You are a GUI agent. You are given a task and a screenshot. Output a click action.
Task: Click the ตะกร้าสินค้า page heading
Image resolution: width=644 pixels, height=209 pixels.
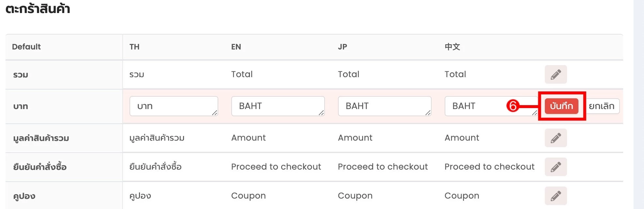38,9
